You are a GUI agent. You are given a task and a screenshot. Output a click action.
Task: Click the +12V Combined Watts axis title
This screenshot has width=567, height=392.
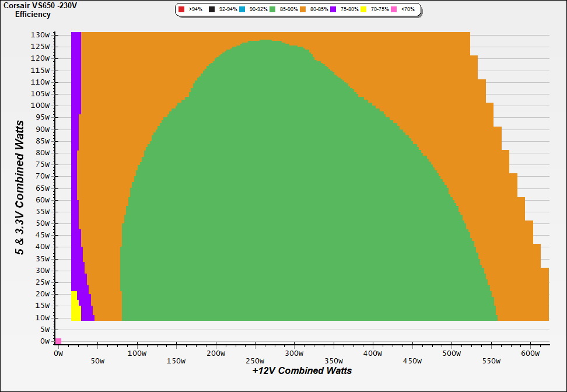click(x=302, y=370)
